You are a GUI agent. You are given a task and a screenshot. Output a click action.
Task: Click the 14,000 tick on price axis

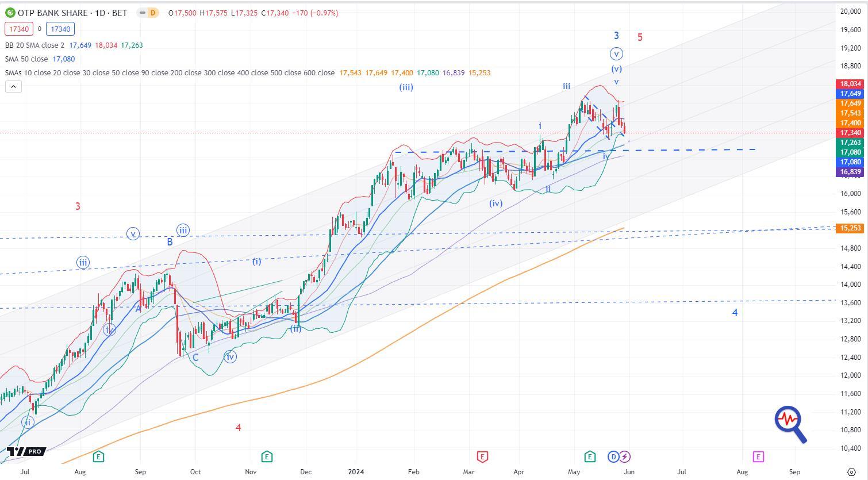(x=850, y=285)
